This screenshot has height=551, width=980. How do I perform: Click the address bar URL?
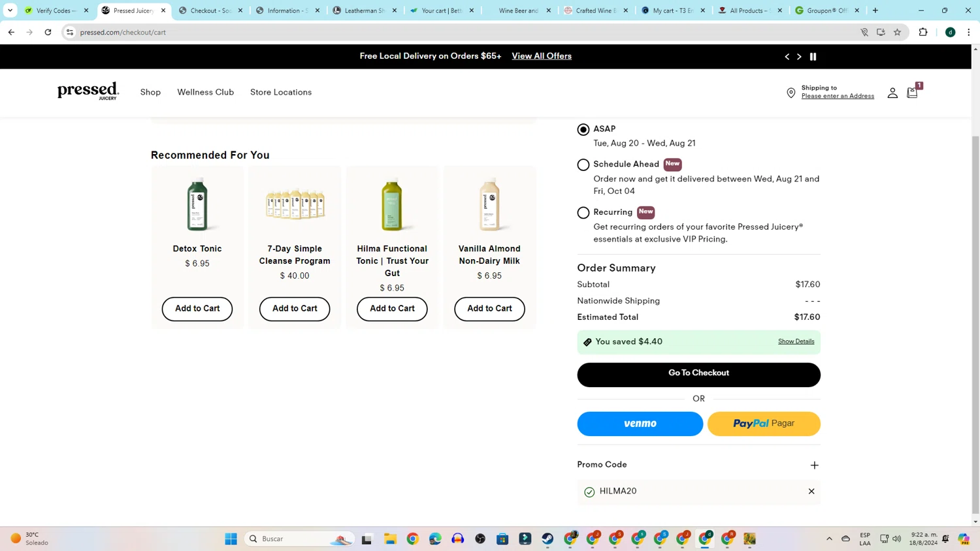(x=123, y=32)
